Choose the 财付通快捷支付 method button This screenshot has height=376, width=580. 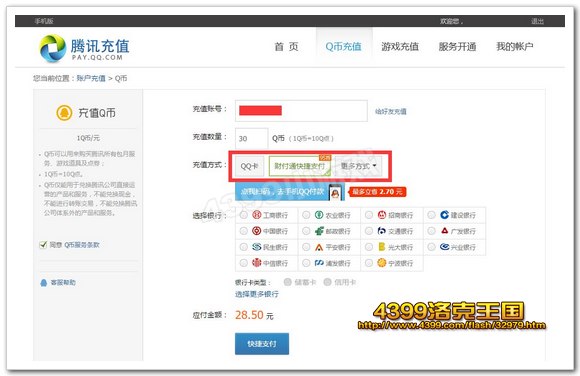[299, 166]
